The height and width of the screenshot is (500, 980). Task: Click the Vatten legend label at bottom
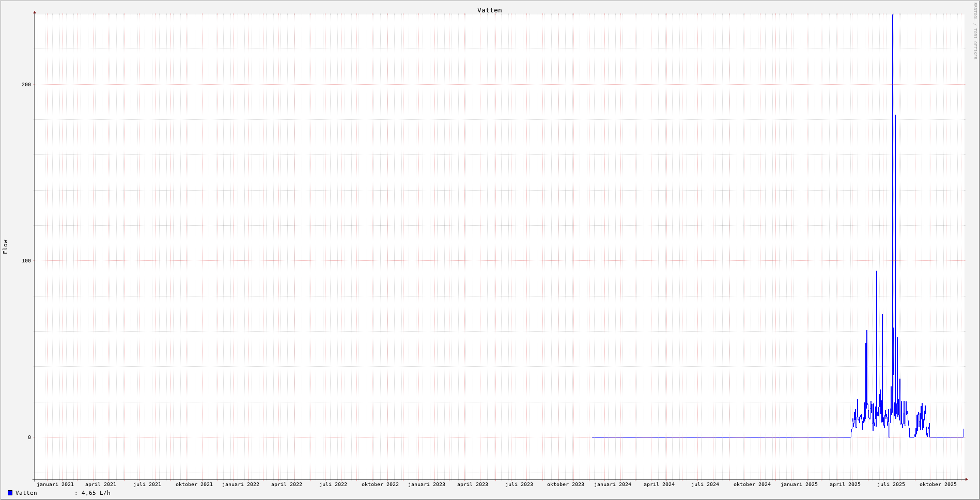click(x=26, y=493)
